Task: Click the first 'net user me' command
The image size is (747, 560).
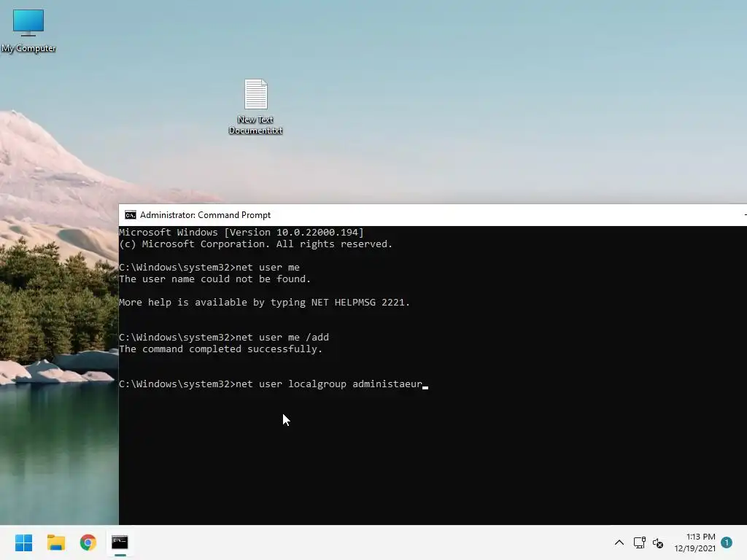Action: (x=209, y=267)
